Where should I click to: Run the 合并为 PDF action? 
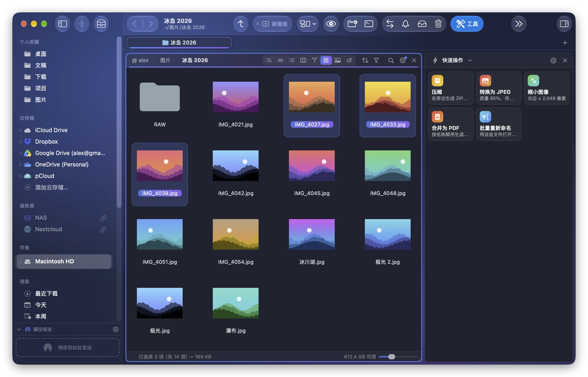coord(451,124)
